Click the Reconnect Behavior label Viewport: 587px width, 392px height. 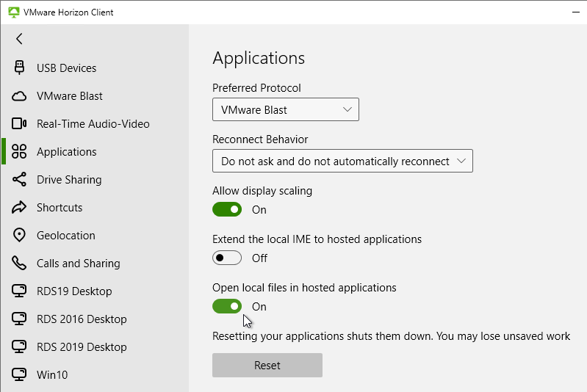(x=260, y=139)
